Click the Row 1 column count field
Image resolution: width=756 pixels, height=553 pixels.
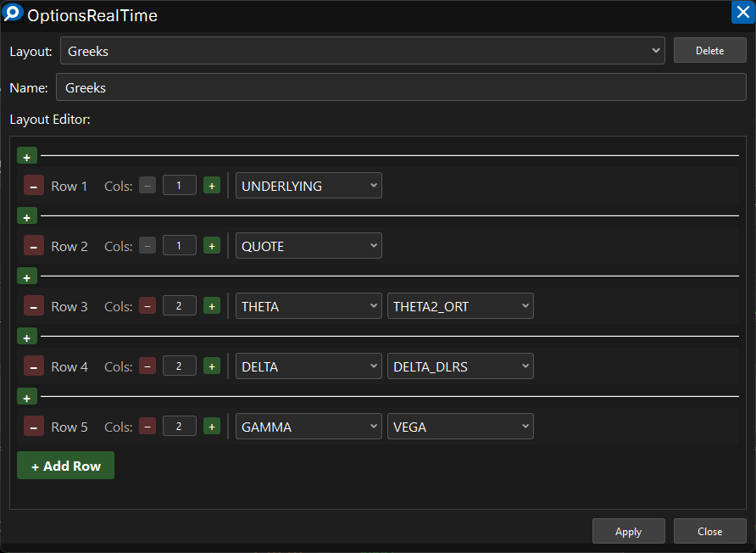point(180,186)
